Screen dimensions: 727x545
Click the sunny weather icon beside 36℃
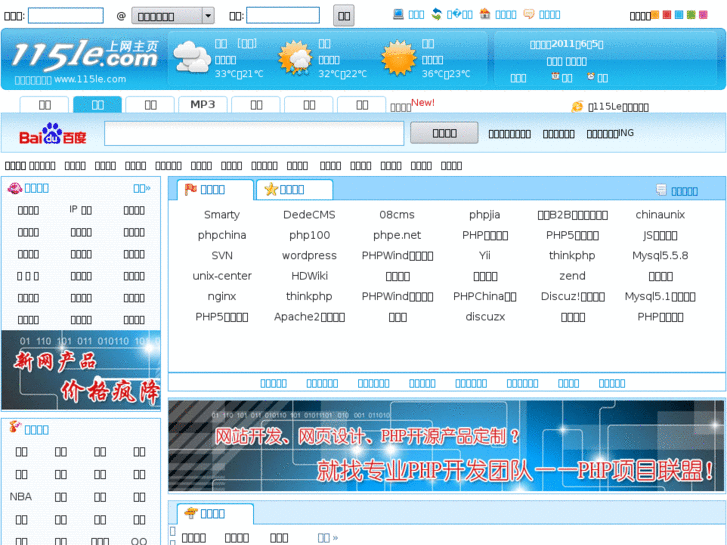399,58
